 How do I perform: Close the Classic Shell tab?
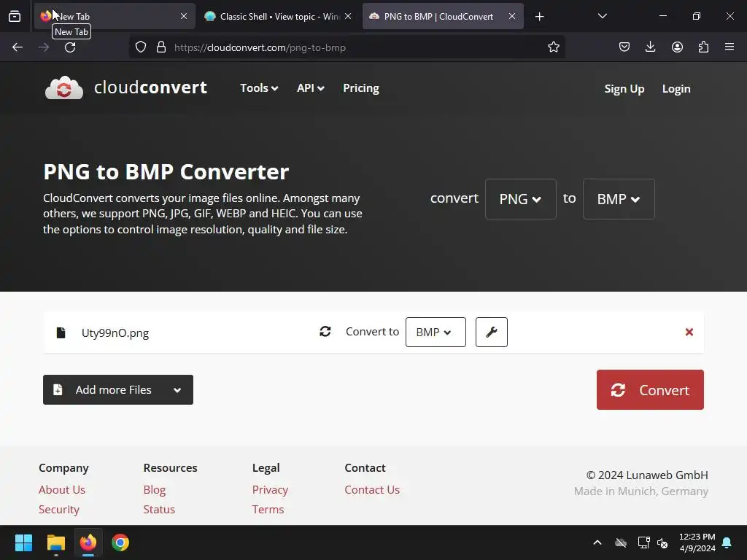click(348, 16)
